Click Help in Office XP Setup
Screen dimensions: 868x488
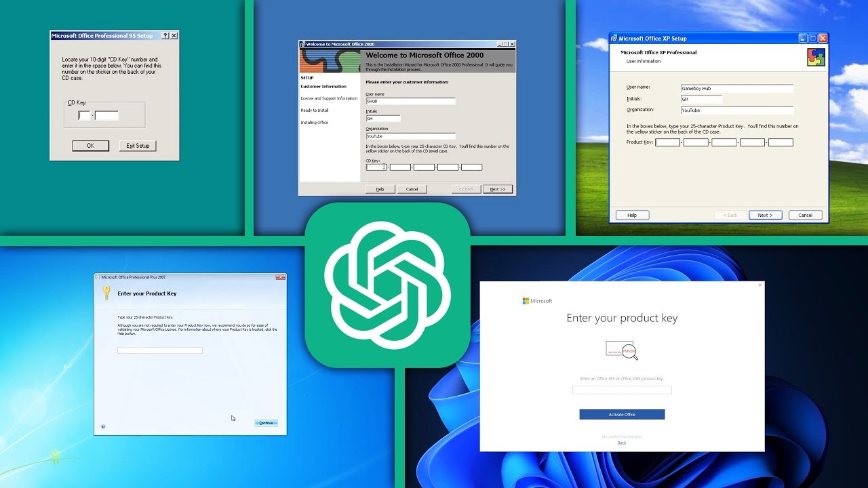click(632, 215)
